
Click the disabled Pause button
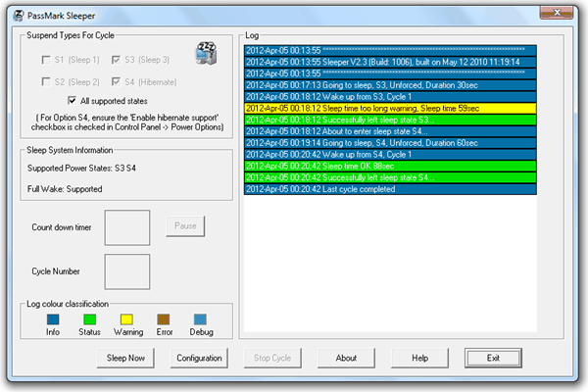(x=185, y=226)
